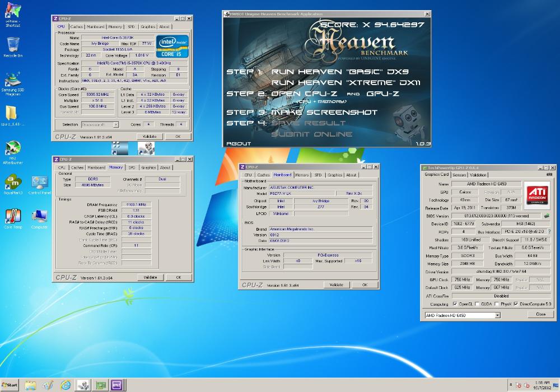Click the GPU-Z BIOS save chip icon
The width and height of the screenshot is (560, 392).
[x=547, y=216]
